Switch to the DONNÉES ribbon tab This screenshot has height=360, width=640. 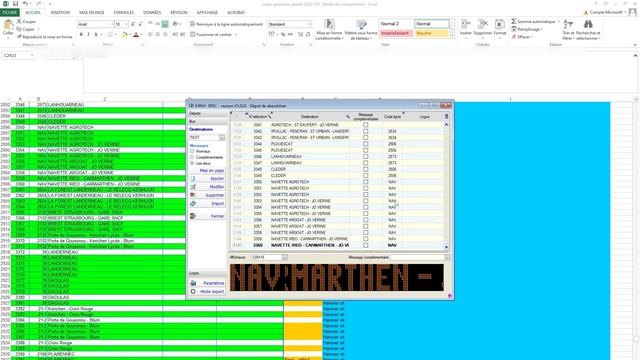pyautogui.click(x=152, y=12)
